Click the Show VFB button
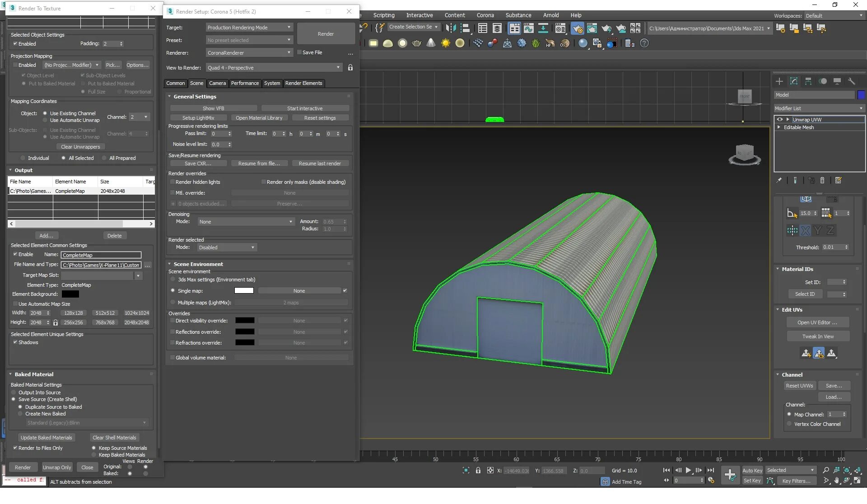This screenshot has width=867, height=504. (x=213, y=108)
